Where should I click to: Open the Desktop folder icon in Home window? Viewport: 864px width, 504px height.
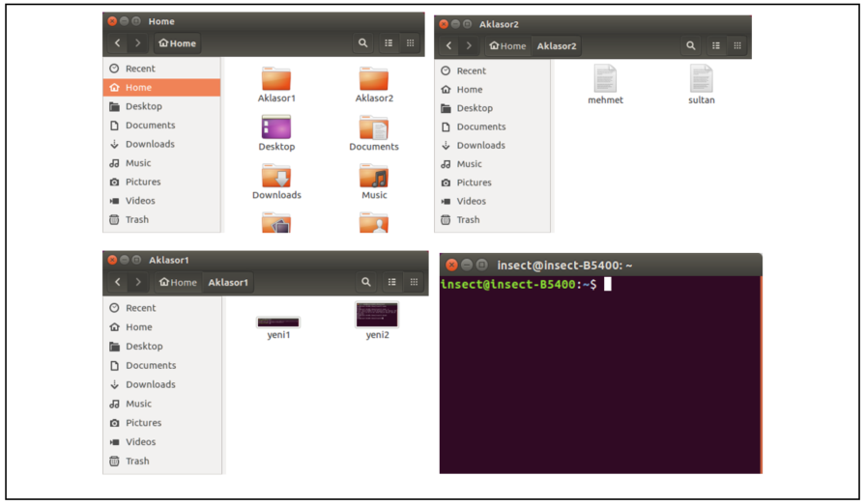[x=276, y=133]
